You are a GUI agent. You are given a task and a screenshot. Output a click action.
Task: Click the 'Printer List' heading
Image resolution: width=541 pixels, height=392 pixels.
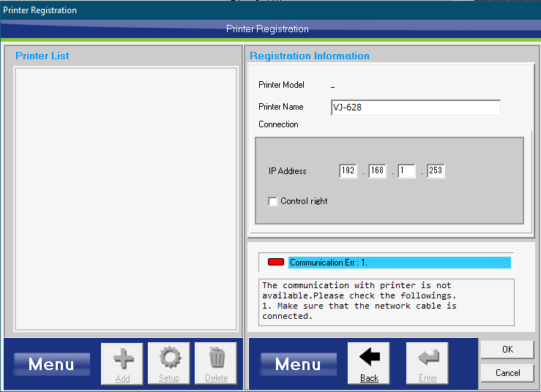42,56
